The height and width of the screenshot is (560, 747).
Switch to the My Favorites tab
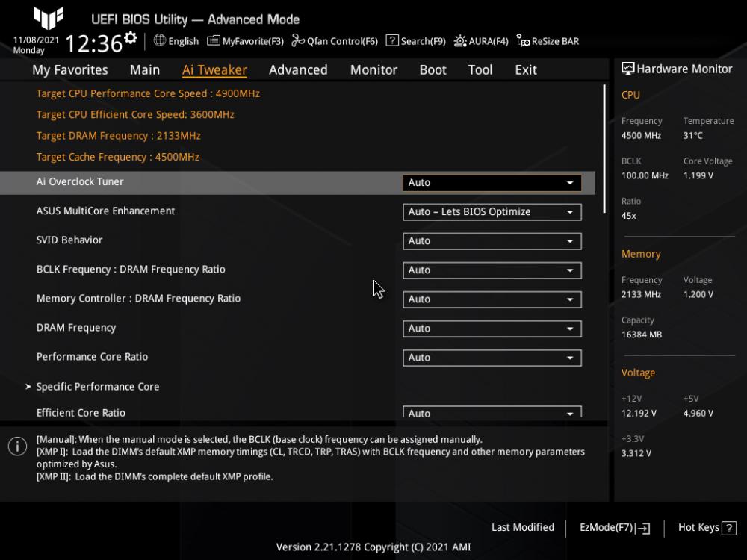click(x=70, y=70)
